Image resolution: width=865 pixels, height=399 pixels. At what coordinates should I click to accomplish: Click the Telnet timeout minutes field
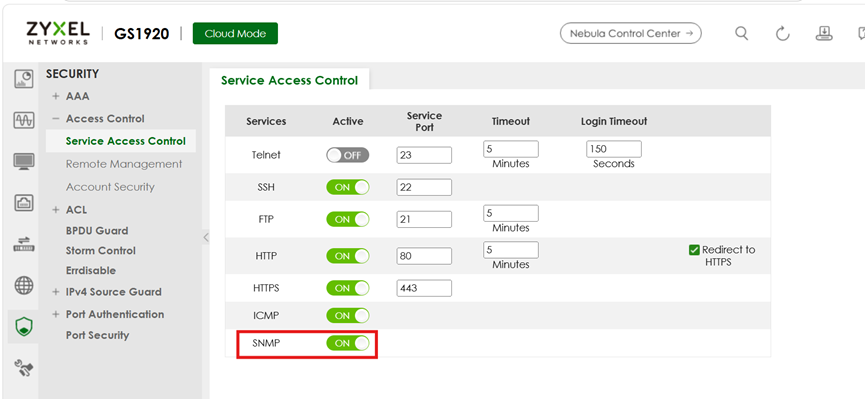[511, 149]
